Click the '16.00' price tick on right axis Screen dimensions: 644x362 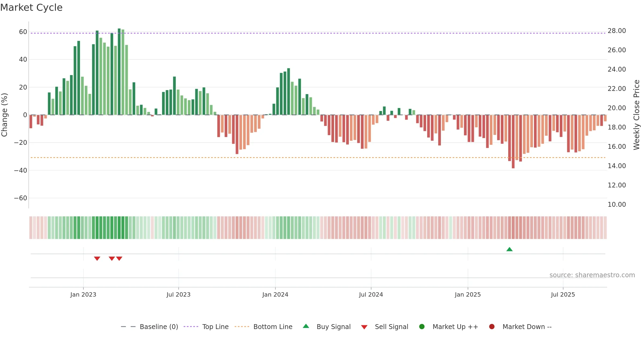pyautogui.click(x=617, y=147)
